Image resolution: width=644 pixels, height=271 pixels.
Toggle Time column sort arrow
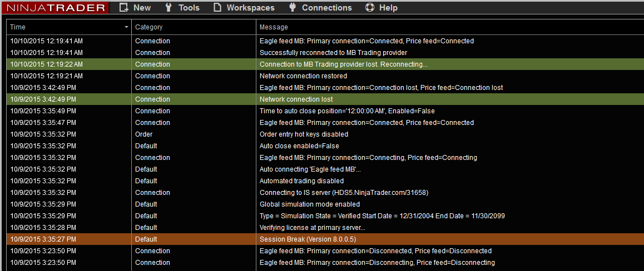126,27
